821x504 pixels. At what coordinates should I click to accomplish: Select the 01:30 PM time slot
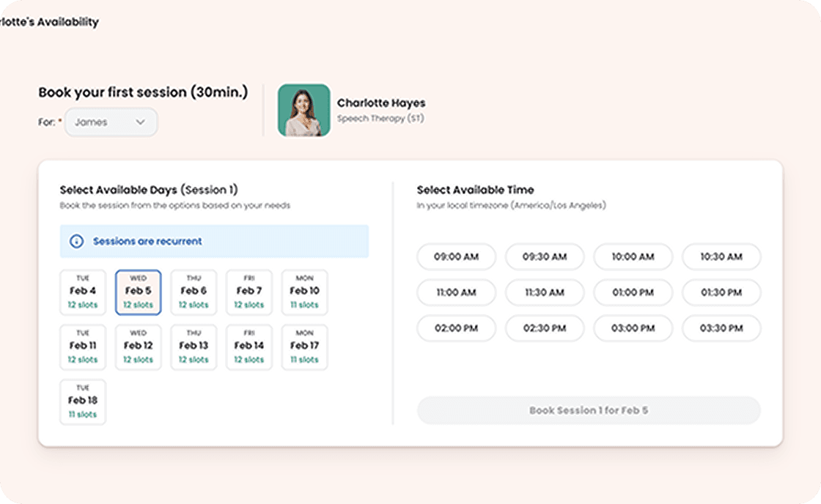tap(721, 292)
